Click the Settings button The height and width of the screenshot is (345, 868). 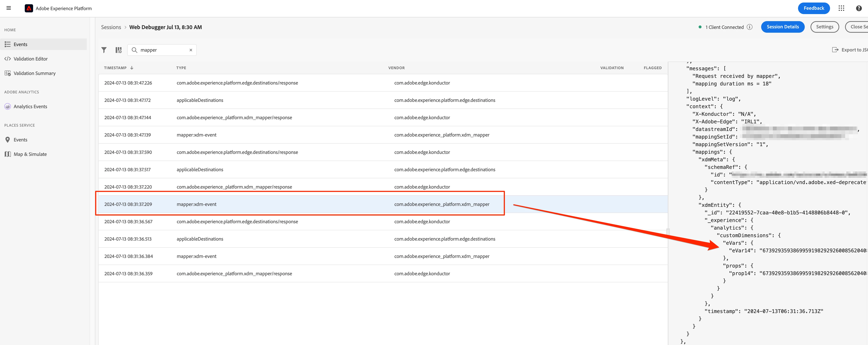[824, 27]
